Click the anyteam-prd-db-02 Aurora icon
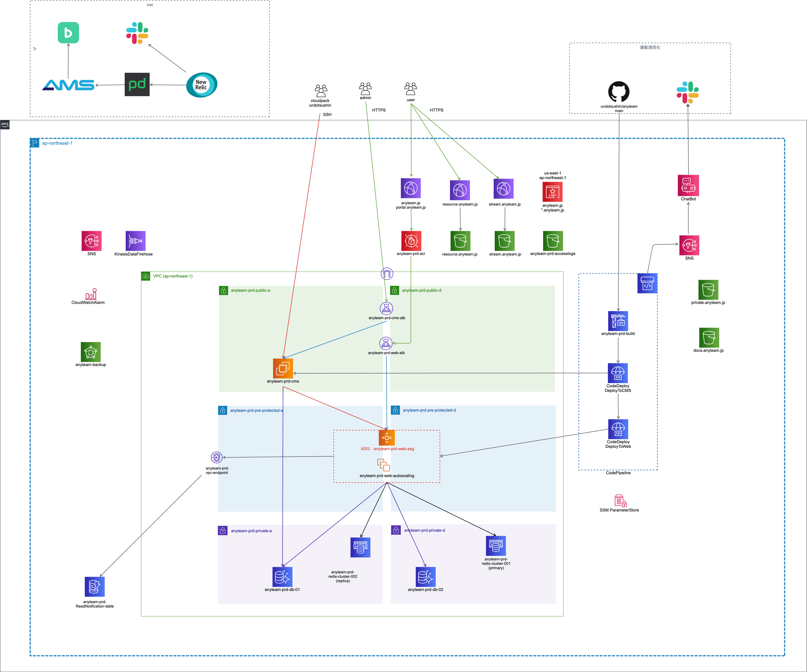The image size is (807, 672). click(x=426, y=577)
